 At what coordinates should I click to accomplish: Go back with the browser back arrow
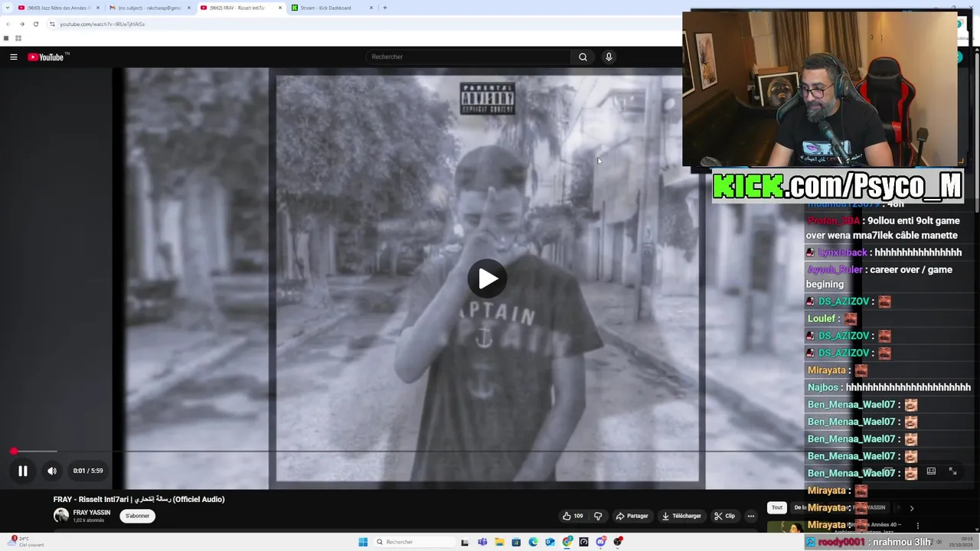(x=8, y=24)
